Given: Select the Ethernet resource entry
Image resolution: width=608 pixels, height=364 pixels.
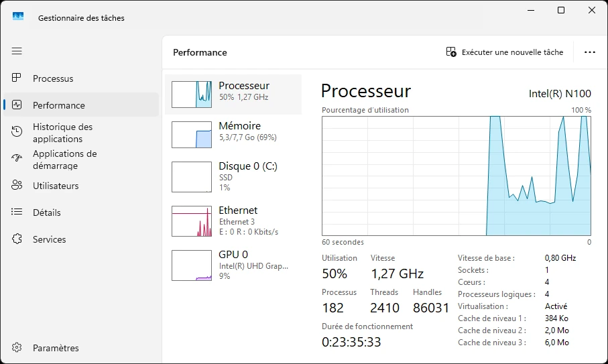Looking at the screenshot, I should click(233, 221).
